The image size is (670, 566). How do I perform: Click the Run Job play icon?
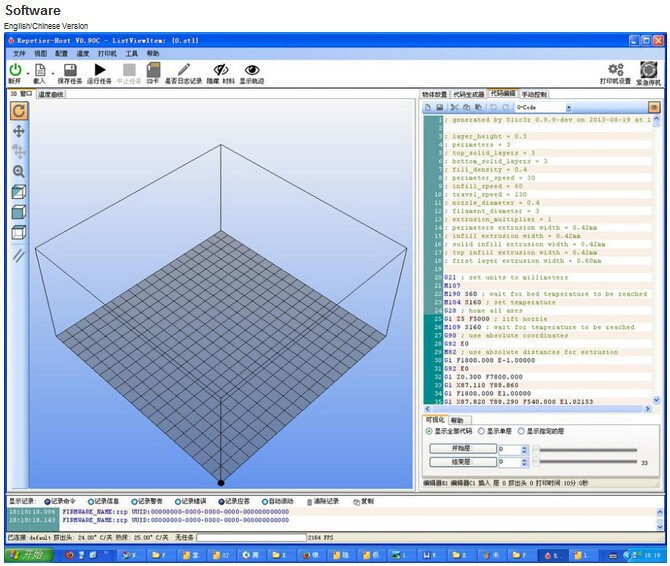coord(99,69)
